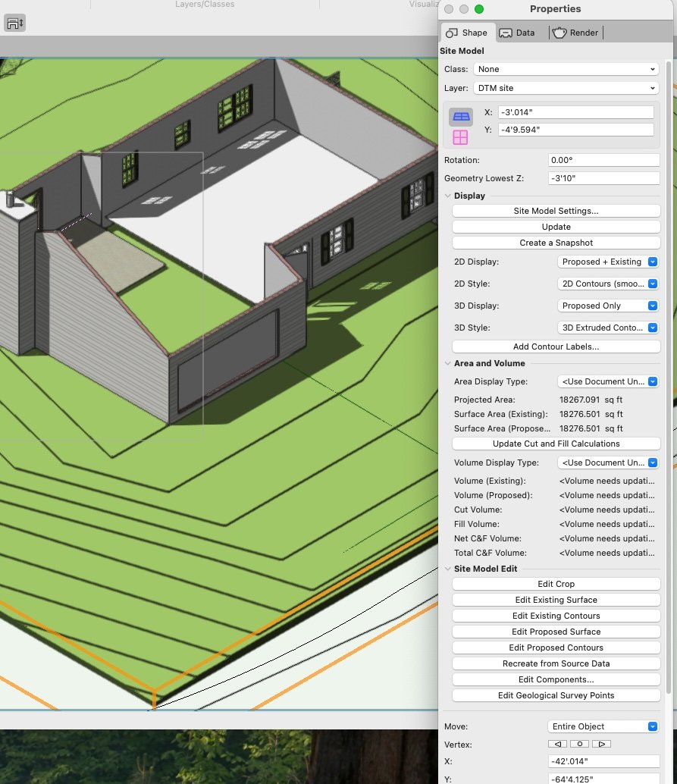
Task: Collapse the Site Model Edit section
Action: (x=447, y=569)
